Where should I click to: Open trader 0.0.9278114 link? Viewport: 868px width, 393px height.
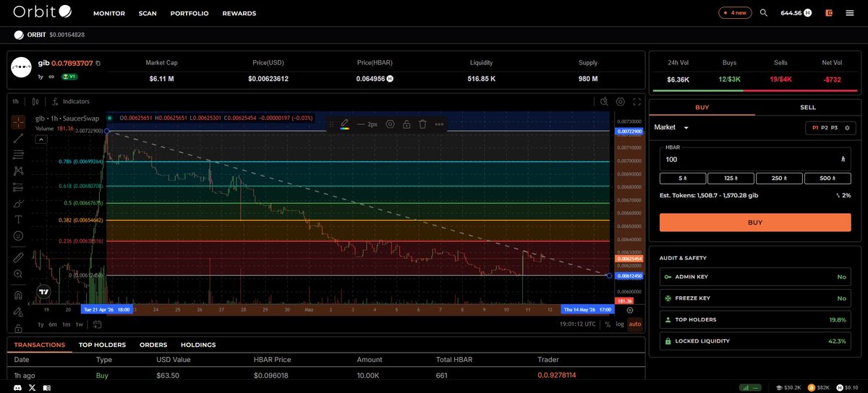pos(558,375)
